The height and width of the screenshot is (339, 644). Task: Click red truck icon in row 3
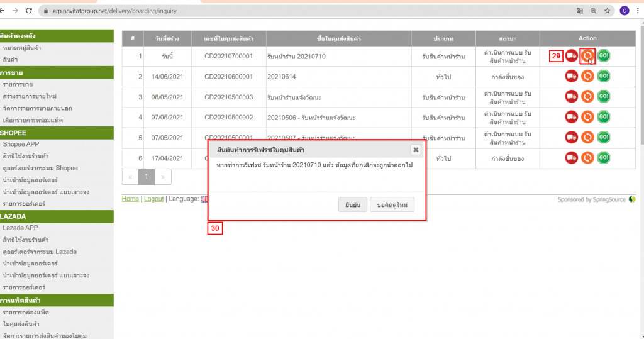[x=572, y=97]
